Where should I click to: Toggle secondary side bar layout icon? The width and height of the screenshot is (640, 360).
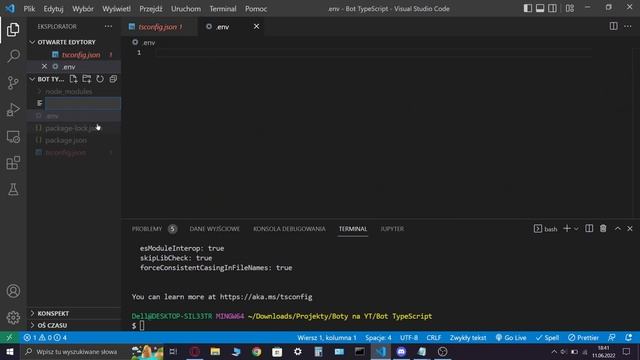click(x=552, y=8)
